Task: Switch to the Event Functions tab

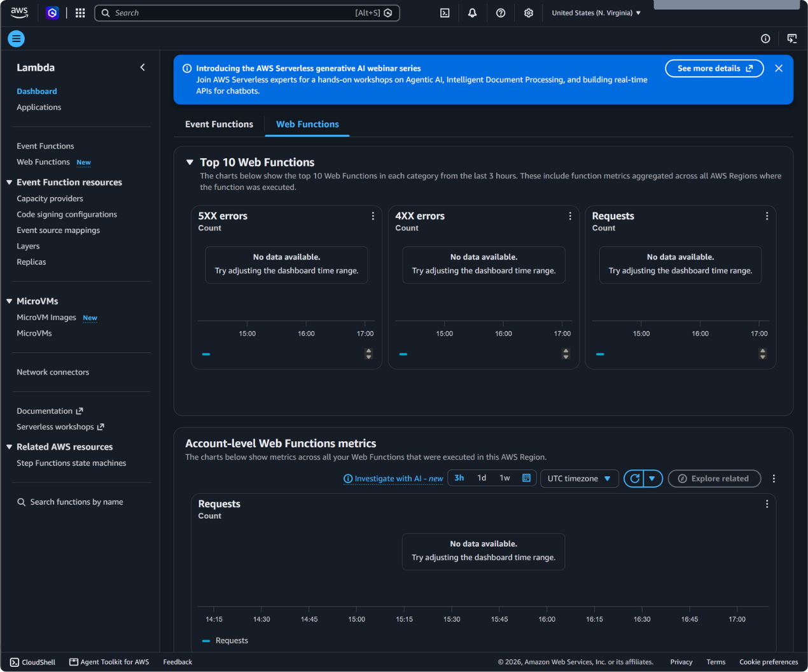Action: tap(219, 124)
